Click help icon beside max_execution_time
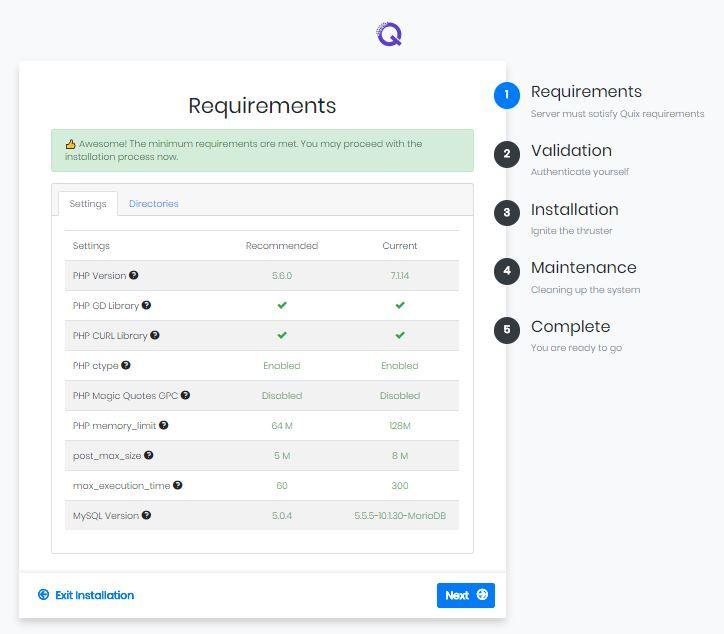The width and height of the screenshot is (724, 634). tap(178, 485)
